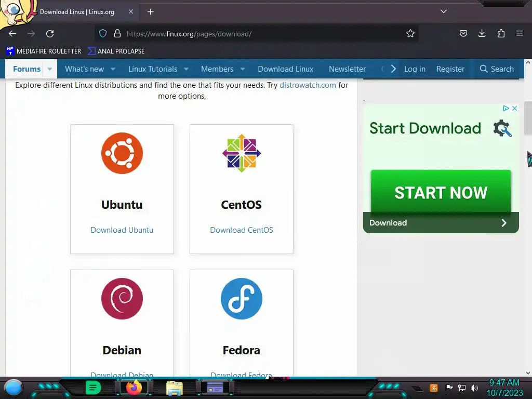Follow the Download Ubuntu link
The height and width of the screenshot is (399, 532).
click(122, 230)
